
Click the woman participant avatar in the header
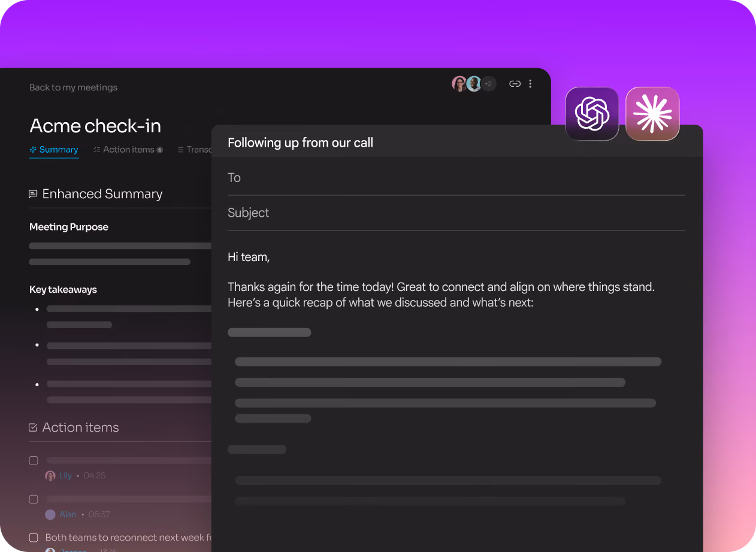[x=459, y=84]
